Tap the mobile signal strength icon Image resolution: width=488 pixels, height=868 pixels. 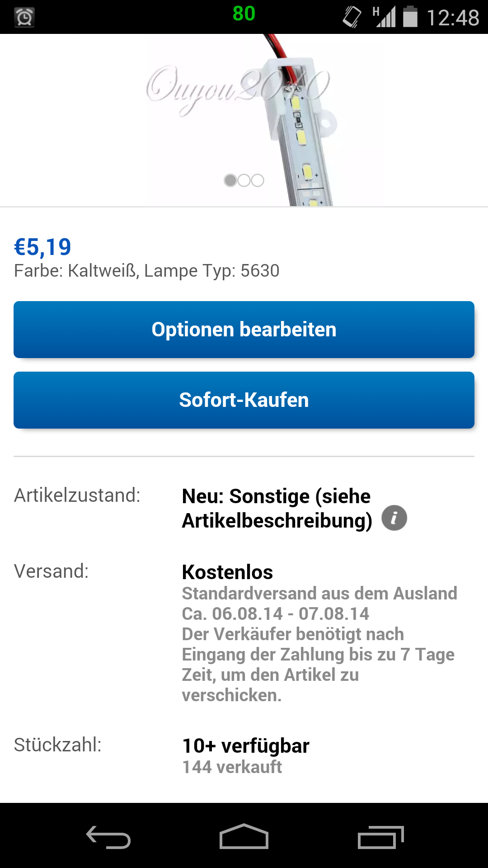(x=384, y=17)
